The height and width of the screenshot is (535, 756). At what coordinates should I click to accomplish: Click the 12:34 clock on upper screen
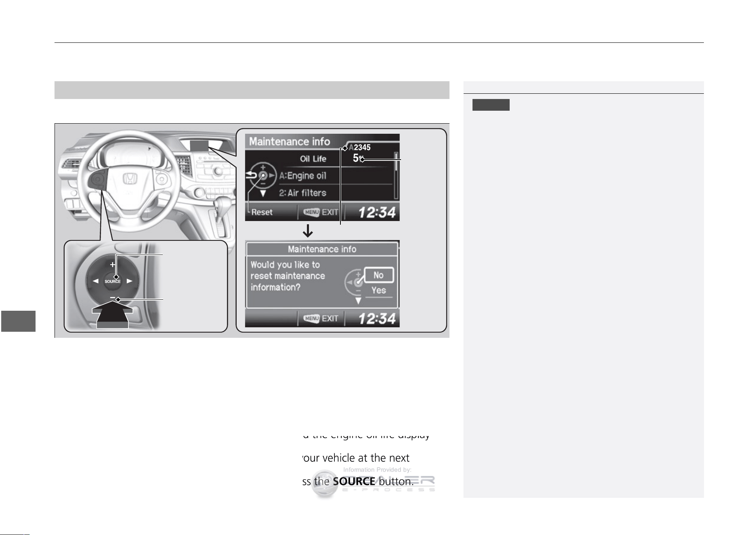point(377,212)
